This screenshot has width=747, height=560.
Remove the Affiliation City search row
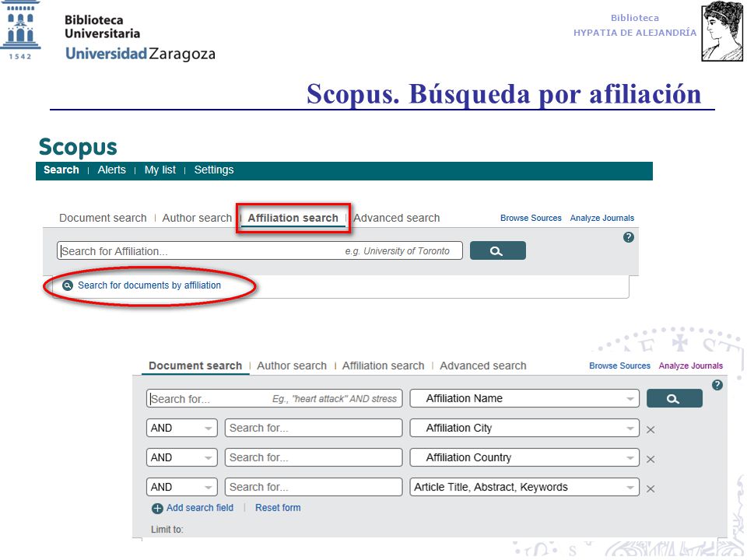pos(651,429)
